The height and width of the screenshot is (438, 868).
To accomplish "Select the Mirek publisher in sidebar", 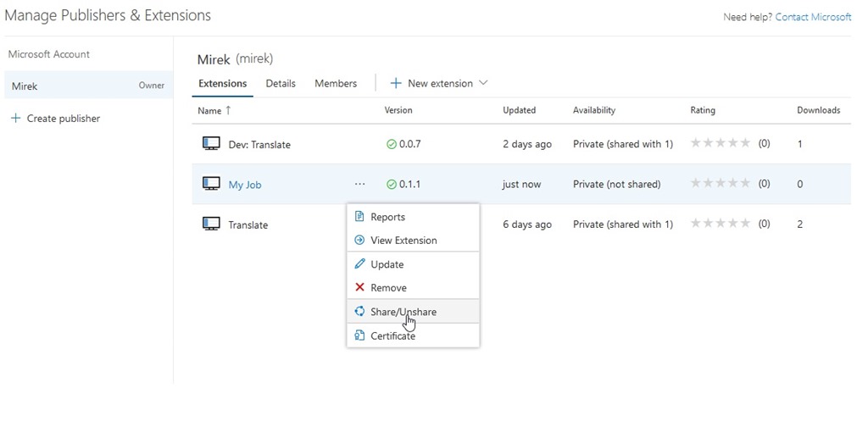I will click(25, 86).
